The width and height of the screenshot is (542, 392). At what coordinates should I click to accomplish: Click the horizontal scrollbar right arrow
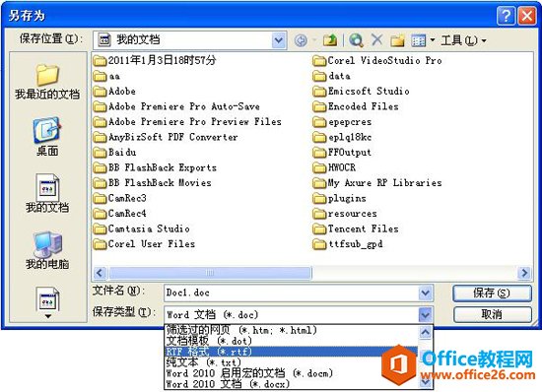[524, 273]
